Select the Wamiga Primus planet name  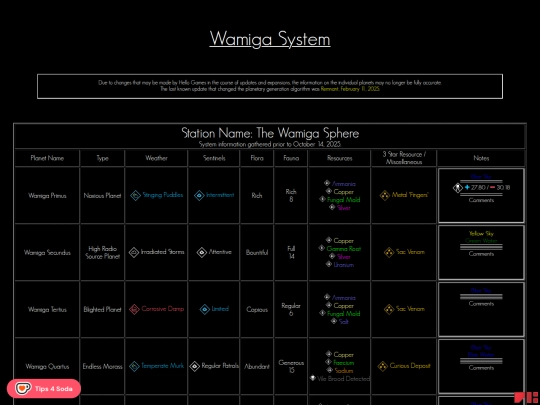click(47, 196)
